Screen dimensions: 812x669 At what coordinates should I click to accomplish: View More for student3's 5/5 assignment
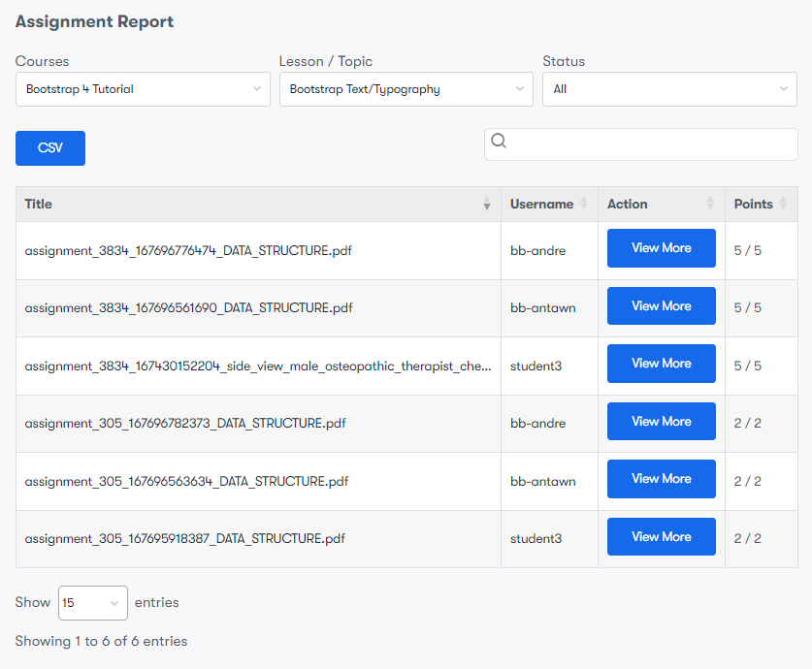pyautogui.click(x=661, y=364)
